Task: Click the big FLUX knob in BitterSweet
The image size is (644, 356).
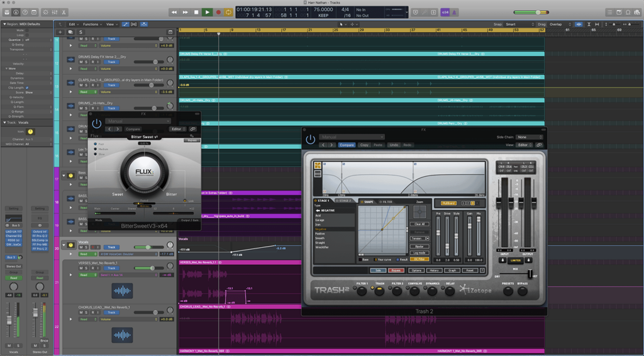Action: click(x=144, y=172)
